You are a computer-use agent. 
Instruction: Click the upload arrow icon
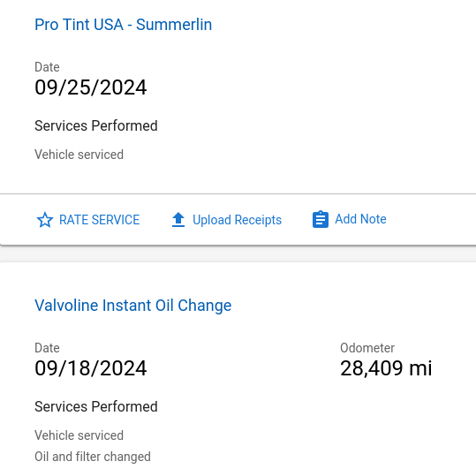point(178,219)
